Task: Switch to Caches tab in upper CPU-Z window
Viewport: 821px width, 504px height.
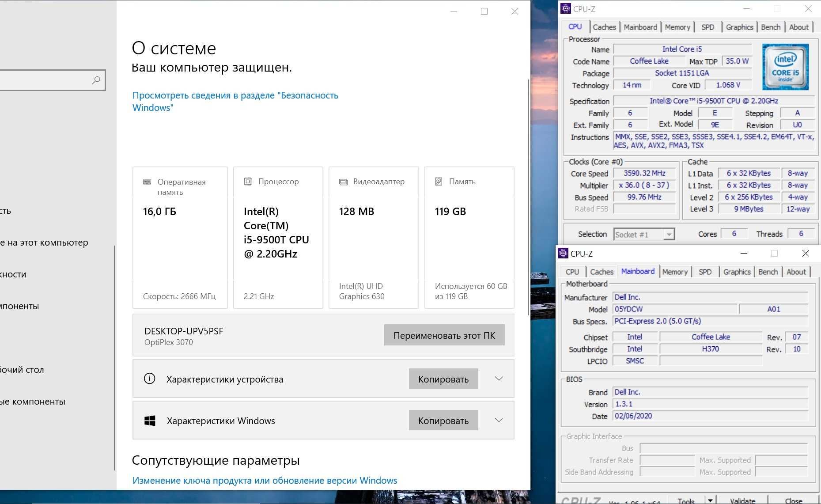Action: (x=604, y=27)
